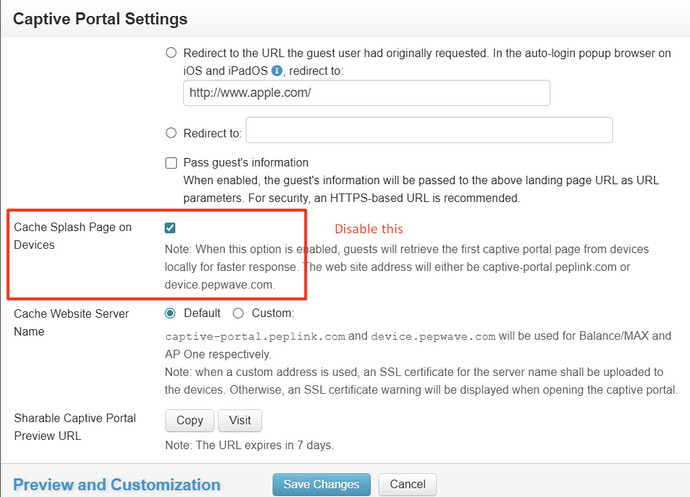Select the Default server name radio
Viewport: 690px width, 497px height.
point(171,313)
